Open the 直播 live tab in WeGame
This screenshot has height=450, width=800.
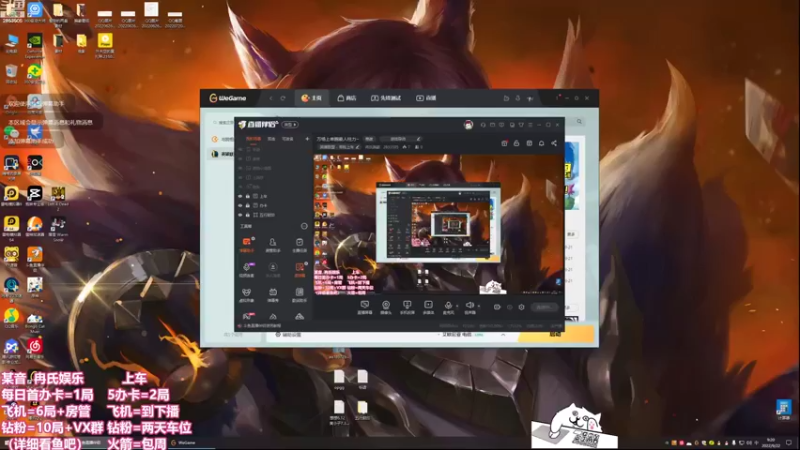click(426, 98)
